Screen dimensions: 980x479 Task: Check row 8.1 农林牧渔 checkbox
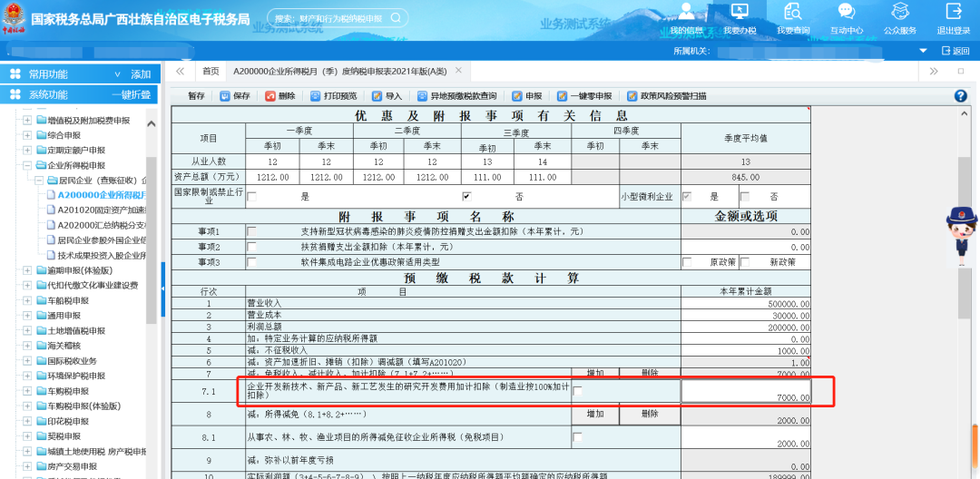coord(577,437)
